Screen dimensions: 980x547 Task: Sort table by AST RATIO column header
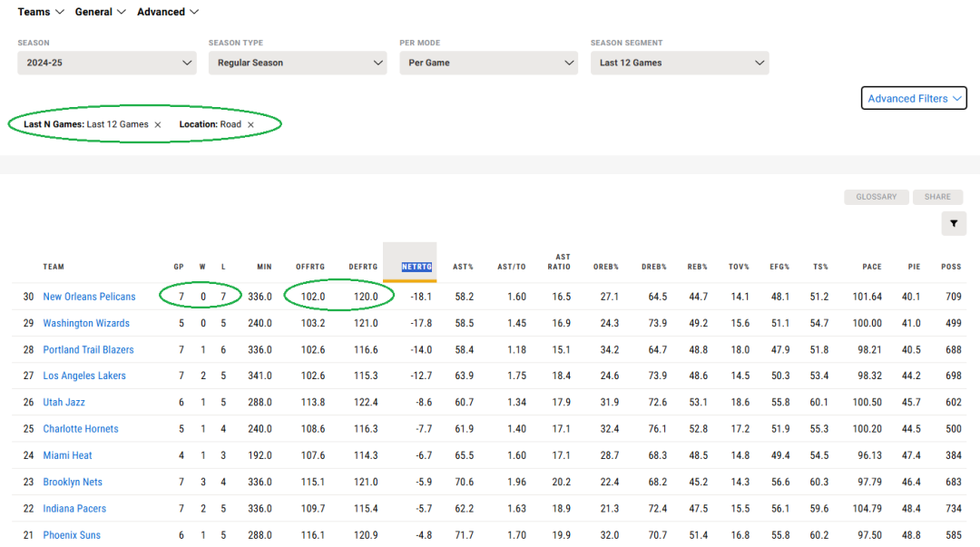point(559,262)
